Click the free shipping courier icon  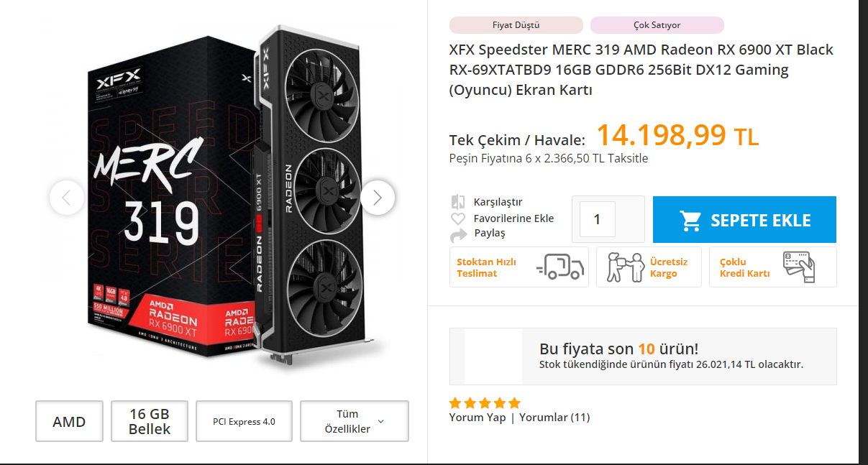pyautogui.click(x=623, y=267)
